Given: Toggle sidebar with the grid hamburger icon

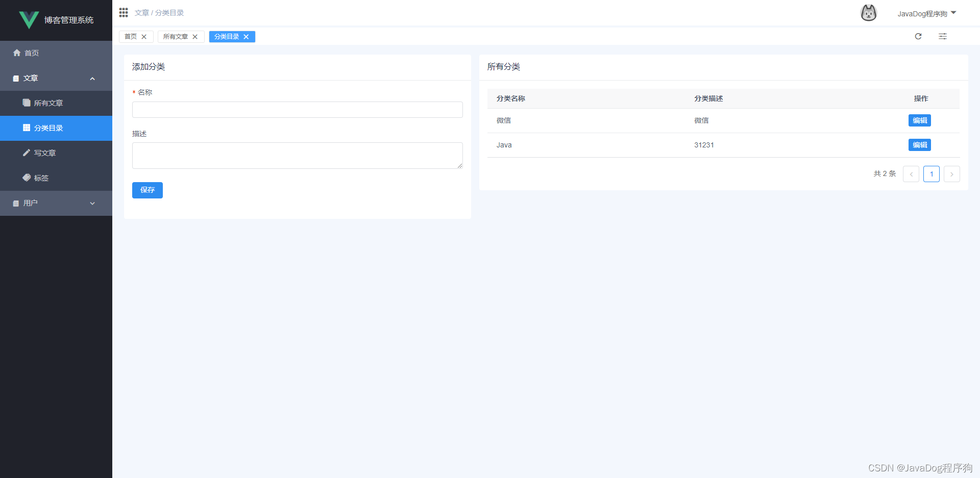Looking at the screenshot, I should [x=124, y=12].
